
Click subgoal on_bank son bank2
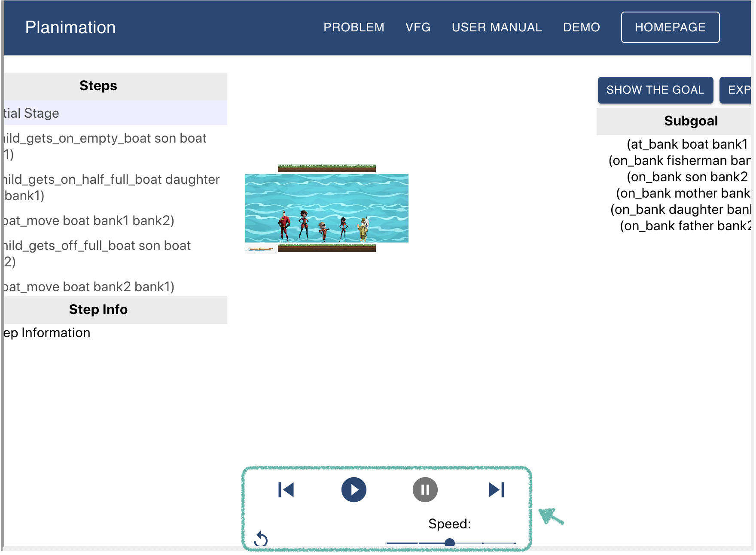[687, 177]
